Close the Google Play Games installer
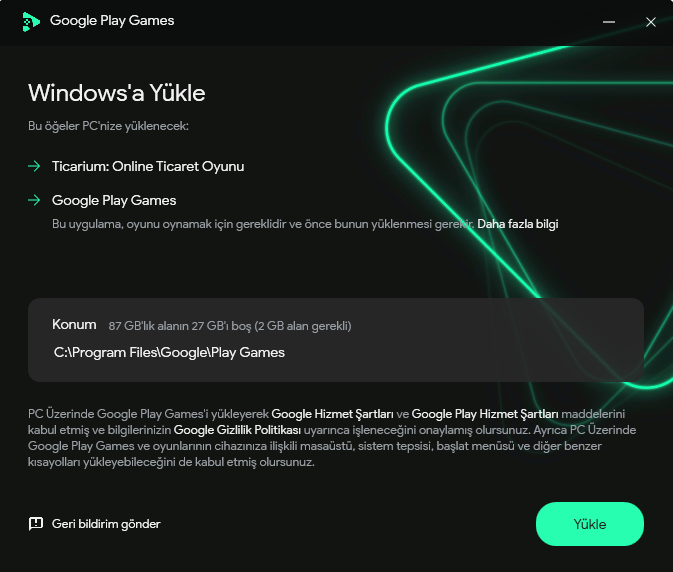Image resolution: width=673 pixels, height=572 pixels. tap(651, 22)
